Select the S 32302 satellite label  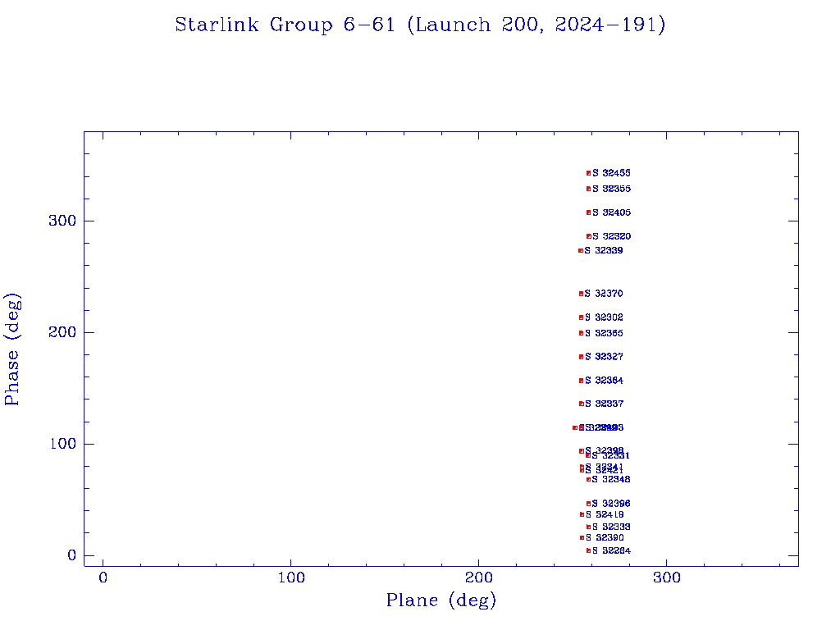pos(604,317)
